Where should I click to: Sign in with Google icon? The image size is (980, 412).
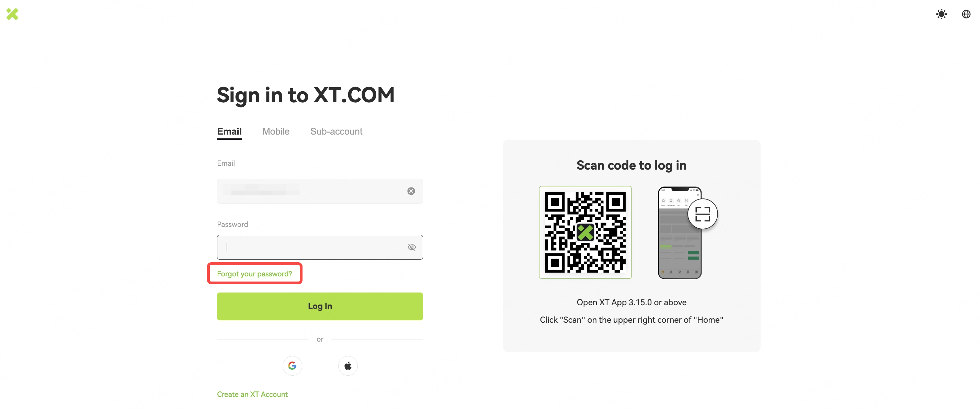[x=292, y=366]
